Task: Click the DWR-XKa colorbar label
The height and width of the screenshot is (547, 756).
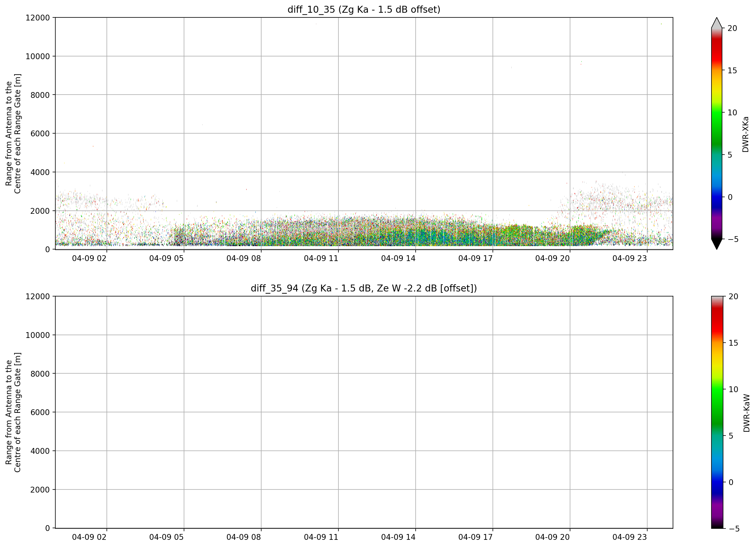Action: (x=745, y=134)
